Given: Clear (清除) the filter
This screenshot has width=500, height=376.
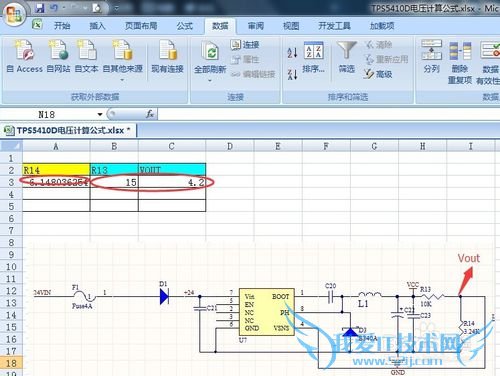Looking at the screenshot, I should 378,44.
